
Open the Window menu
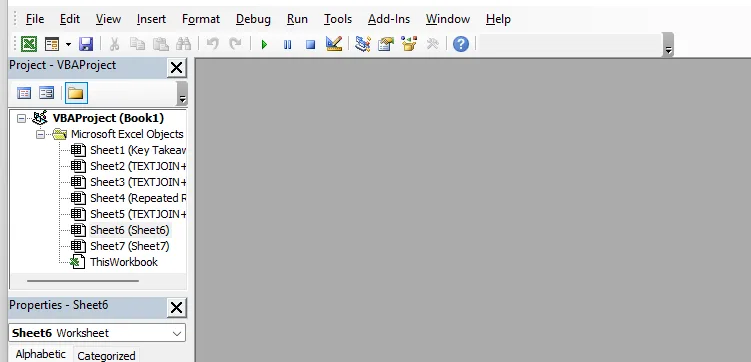pos(448,19)
